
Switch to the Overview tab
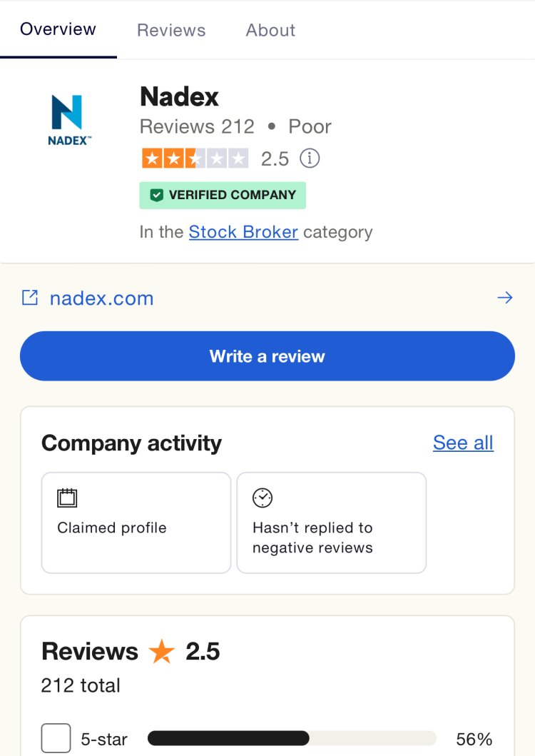pos(58,29)
